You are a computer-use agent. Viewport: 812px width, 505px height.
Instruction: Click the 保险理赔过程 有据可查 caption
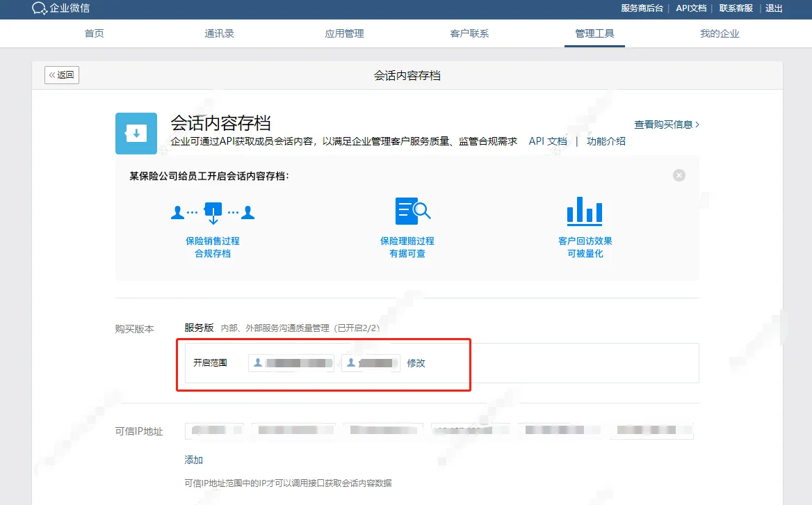tap(407, 247)
